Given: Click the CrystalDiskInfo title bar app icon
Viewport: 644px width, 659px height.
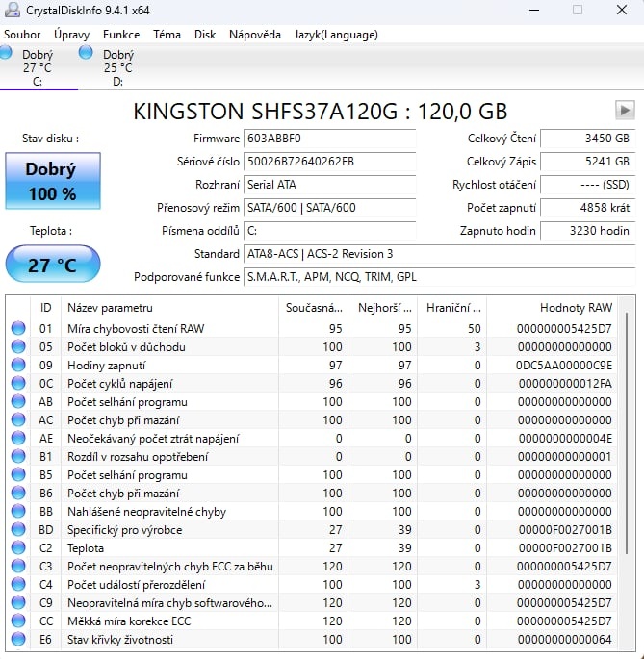Looking at the screenshot, I should 12,10.
